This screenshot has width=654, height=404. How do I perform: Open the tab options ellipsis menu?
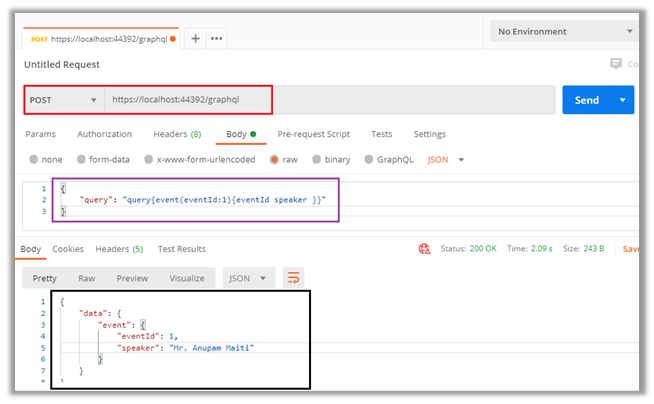point(216,39)
